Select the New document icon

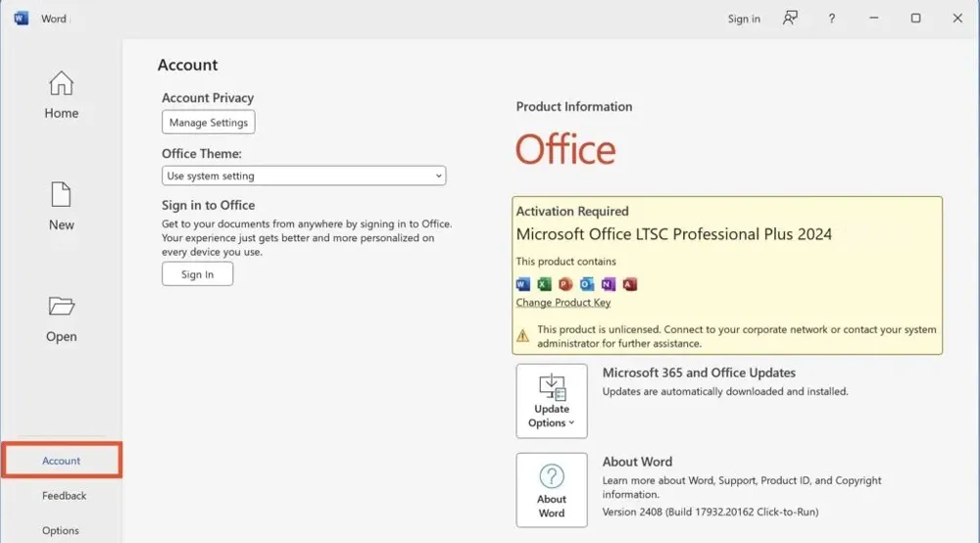(x=61, y=194)
